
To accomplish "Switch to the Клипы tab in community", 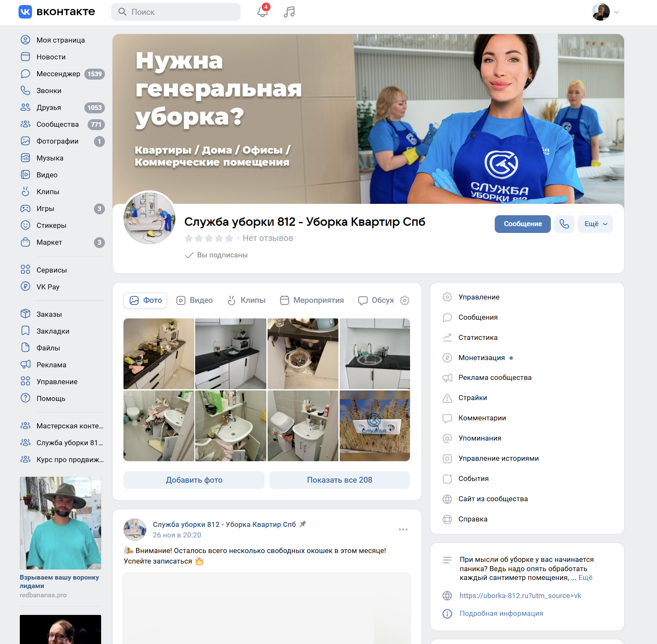I will coord(247,300).
